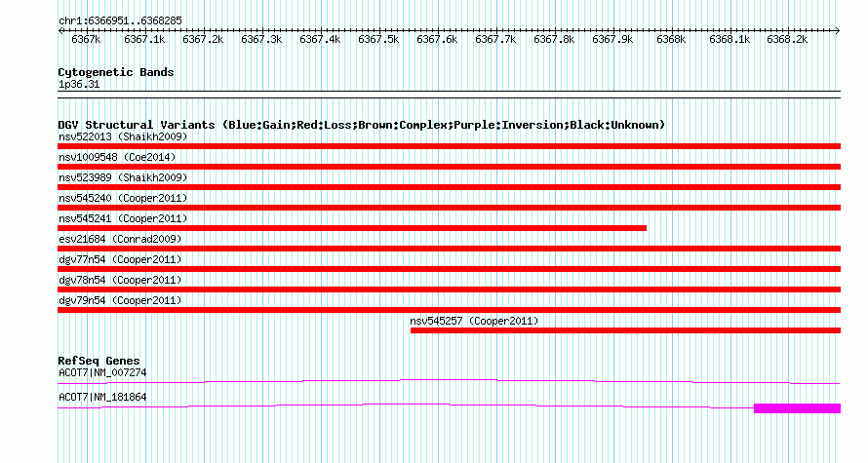Image resolution: width=868 pixels, height=463 pixels.
Task: Click the DGV Structural Variants track title
Action: pos(362,125)
